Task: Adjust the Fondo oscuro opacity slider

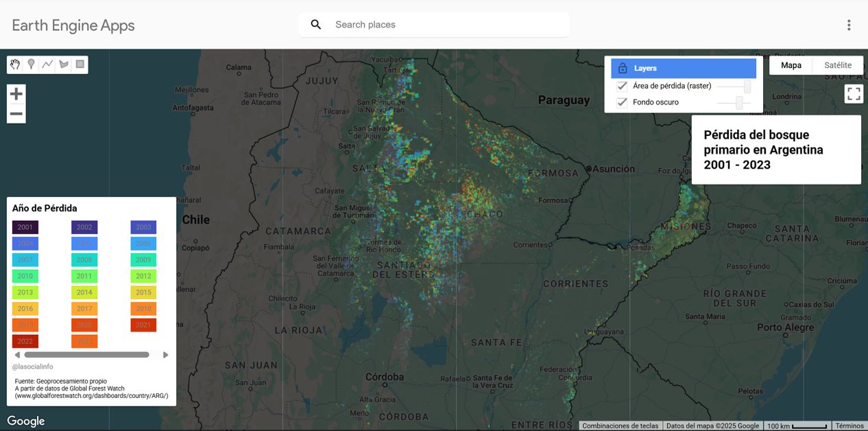Action: click(739, 102)
